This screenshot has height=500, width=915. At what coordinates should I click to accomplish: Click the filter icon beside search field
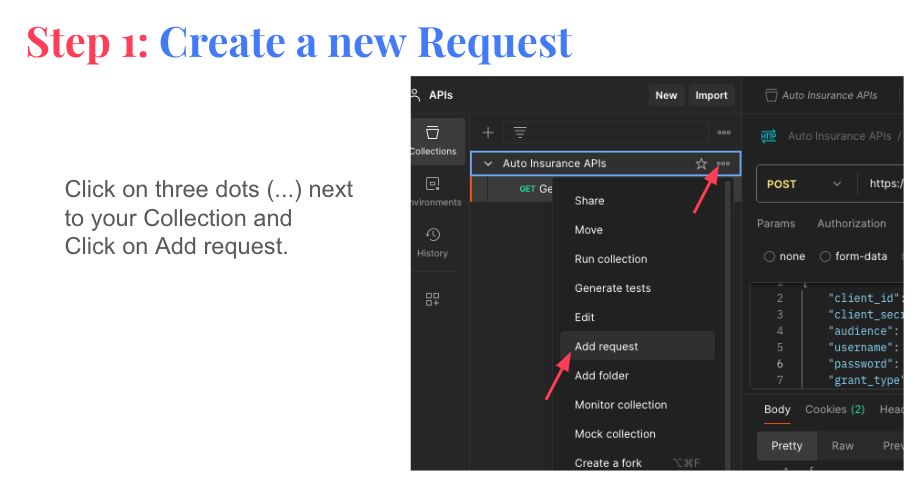click(x=519, y=133)
